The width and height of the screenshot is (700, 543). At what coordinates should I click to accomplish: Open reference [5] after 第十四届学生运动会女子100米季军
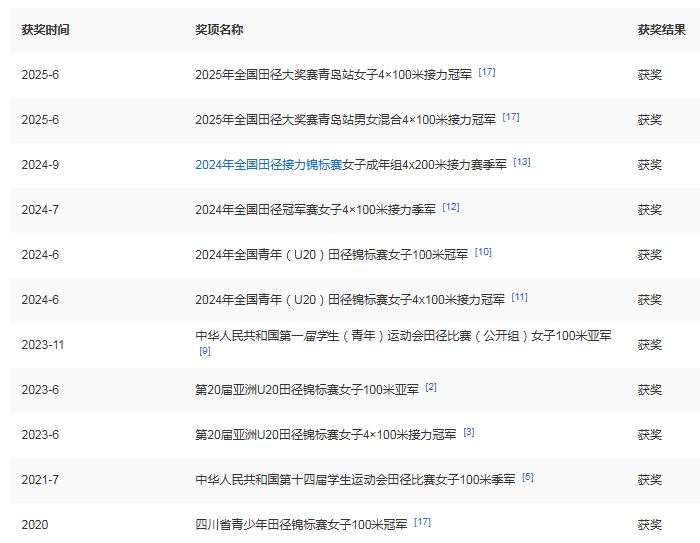[528, 477]
